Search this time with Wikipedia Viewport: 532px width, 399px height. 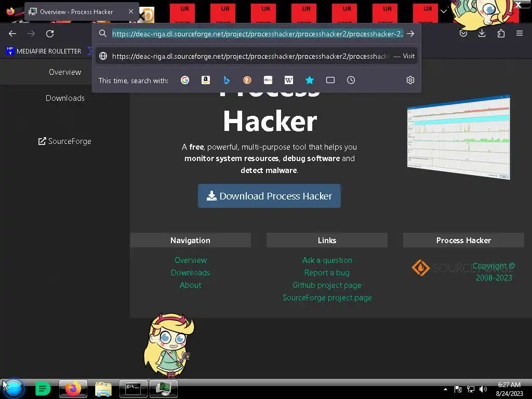click(x=289, y=80)
